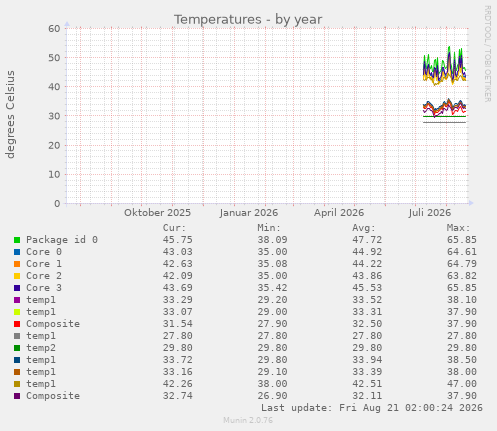This screenshot has height=431, width=497.
Task: Click the red swatch of Composite at 31.54
Action: [x=17, y=324]
